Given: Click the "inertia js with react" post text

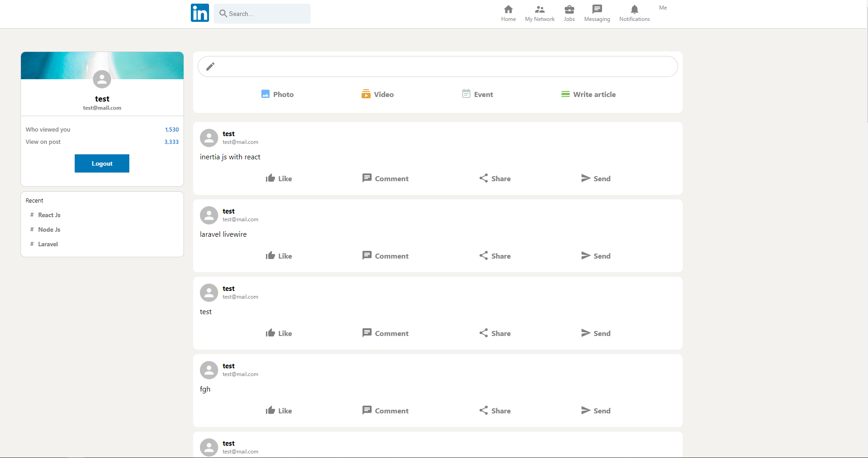Looking at the screenshot, I should click(230, 157).
